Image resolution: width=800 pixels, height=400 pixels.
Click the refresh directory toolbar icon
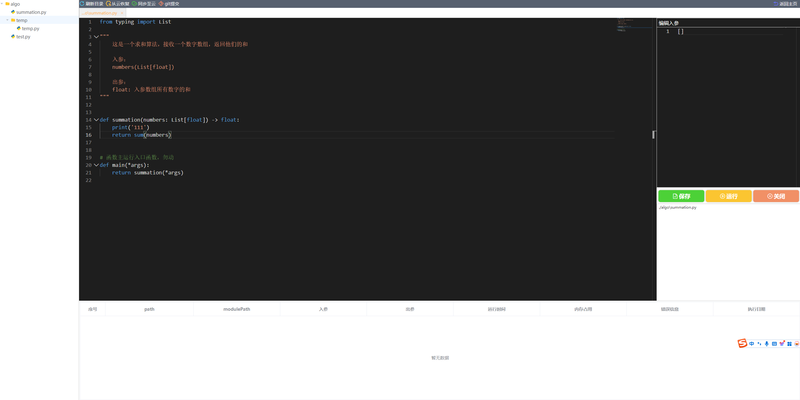click(x=82, y=4)
